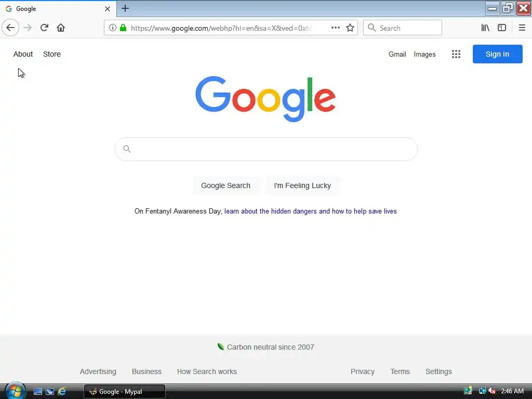532x399 pixels.
Task: Open page actions three-dots menu
Action: 335,28
